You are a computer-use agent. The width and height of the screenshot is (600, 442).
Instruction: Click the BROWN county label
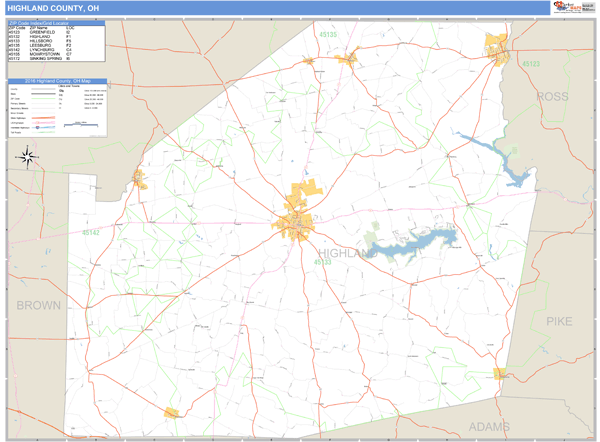click(x=37, y=305)
